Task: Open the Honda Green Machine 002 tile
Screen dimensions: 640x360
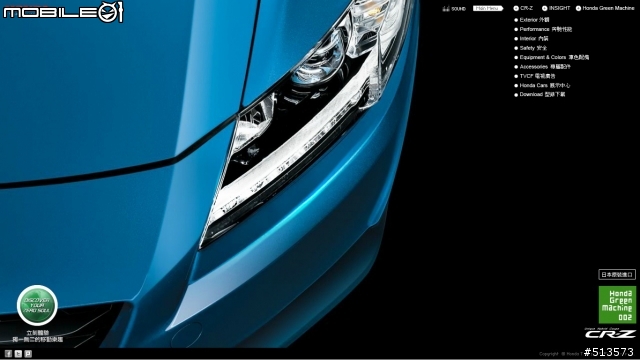Action: click(x=617, y=304)
